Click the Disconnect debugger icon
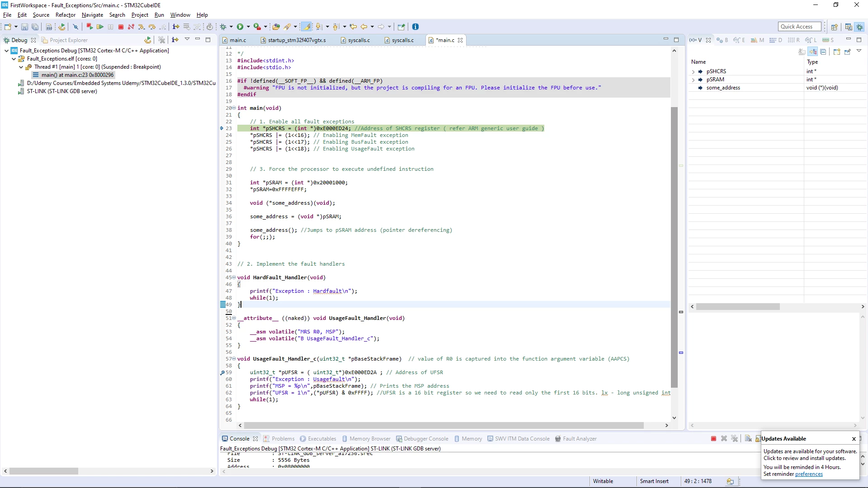 pyautogui.click(x=131, y=27)
